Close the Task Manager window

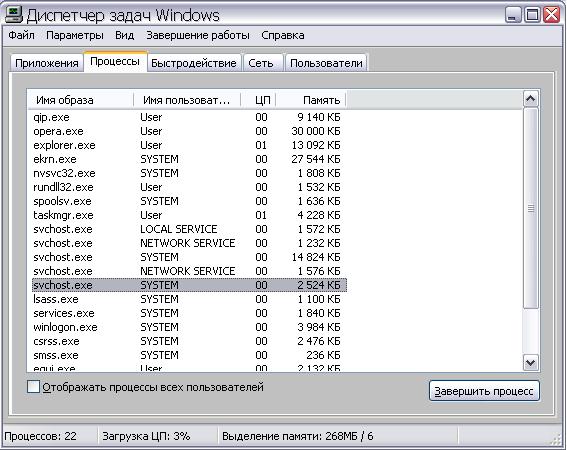coord(551,15)
